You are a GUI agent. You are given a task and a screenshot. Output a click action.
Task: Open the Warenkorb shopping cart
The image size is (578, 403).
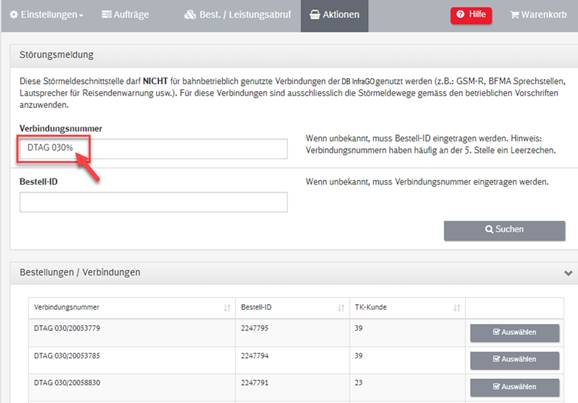click(539, 15)
